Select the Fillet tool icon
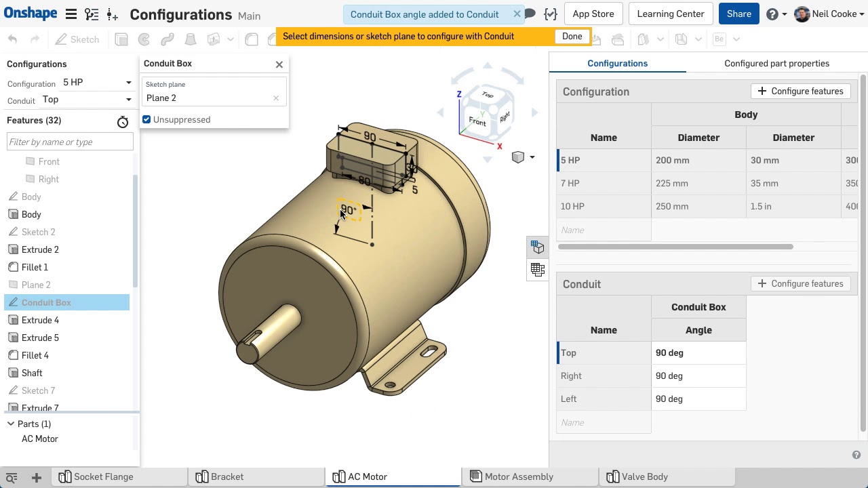The image size is (868, 488). pyautogui.click(x=251, y=39)
